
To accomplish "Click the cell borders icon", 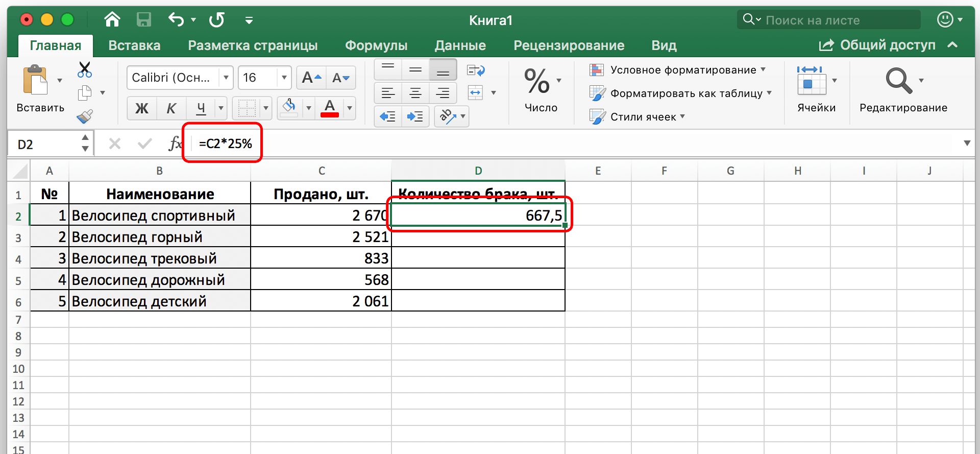I will [x=247, y=108].
